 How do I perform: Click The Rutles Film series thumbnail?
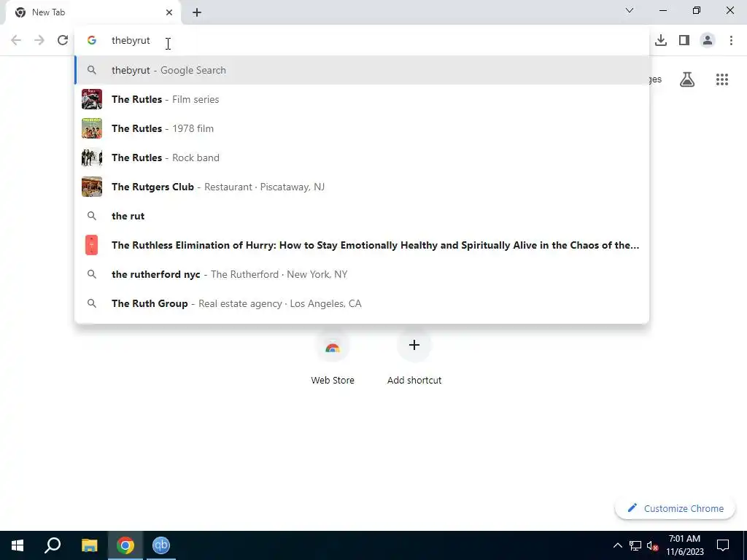point(92,99)
